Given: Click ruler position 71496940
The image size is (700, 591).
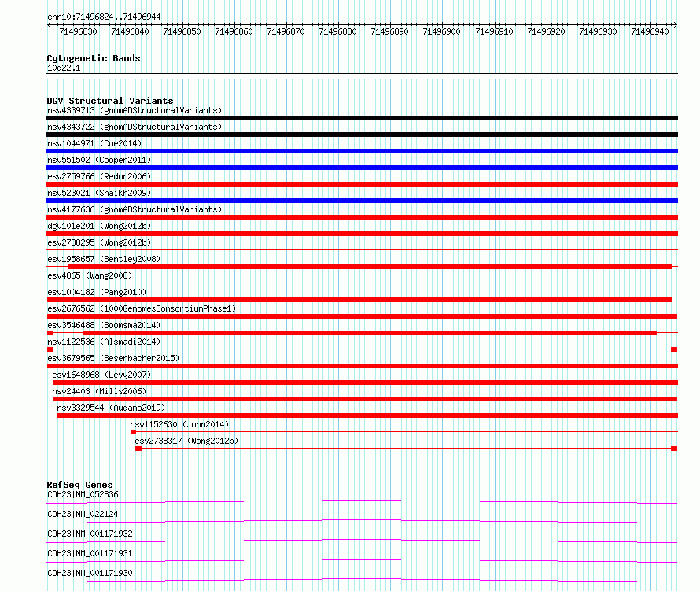Looking at the screenshot, I should coord(650,31).
